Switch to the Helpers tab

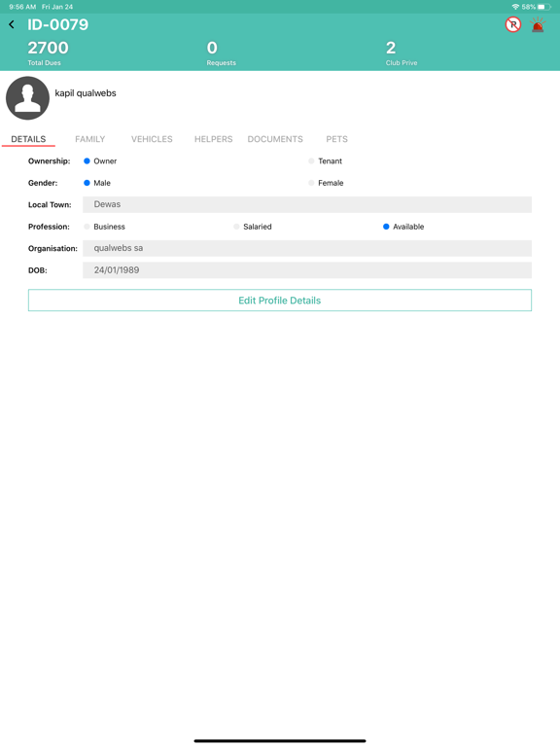click(x=213, y=139)
